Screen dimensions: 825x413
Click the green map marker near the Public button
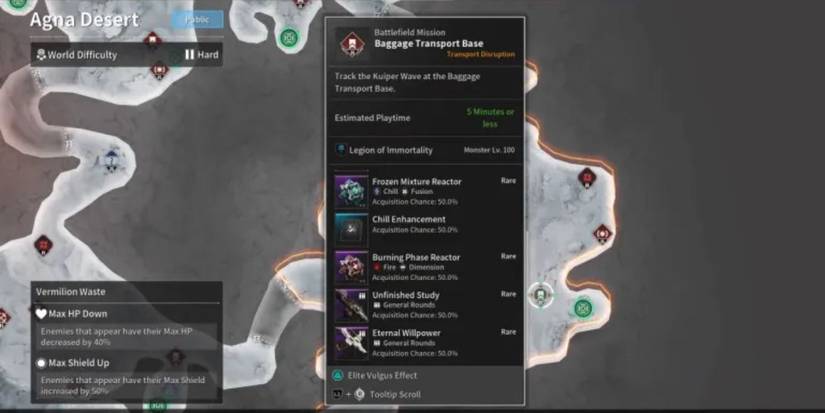[x=289, y=37]
